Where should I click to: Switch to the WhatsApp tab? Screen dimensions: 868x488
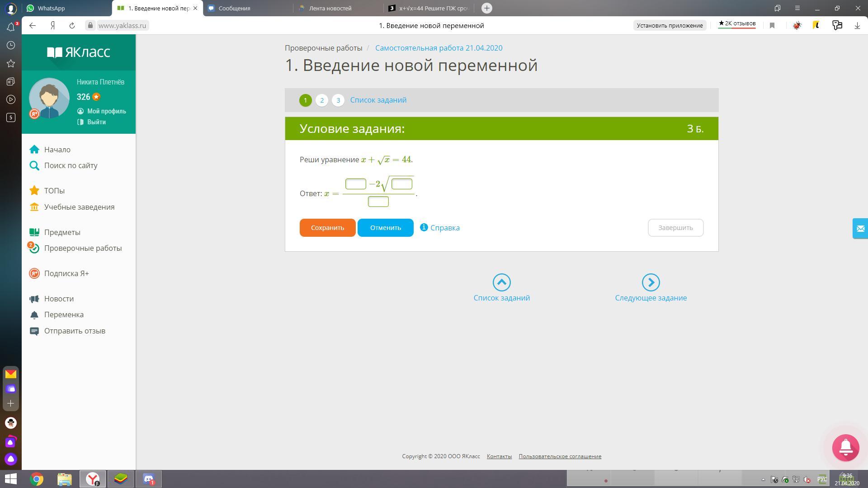pyautogui.click(x=51, y=8)
